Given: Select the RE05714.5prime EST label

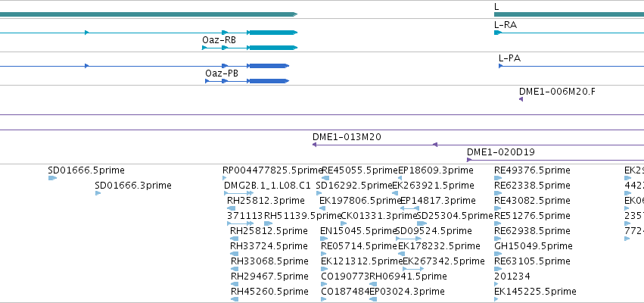Looking at the screenshot, I should point(359,246).
